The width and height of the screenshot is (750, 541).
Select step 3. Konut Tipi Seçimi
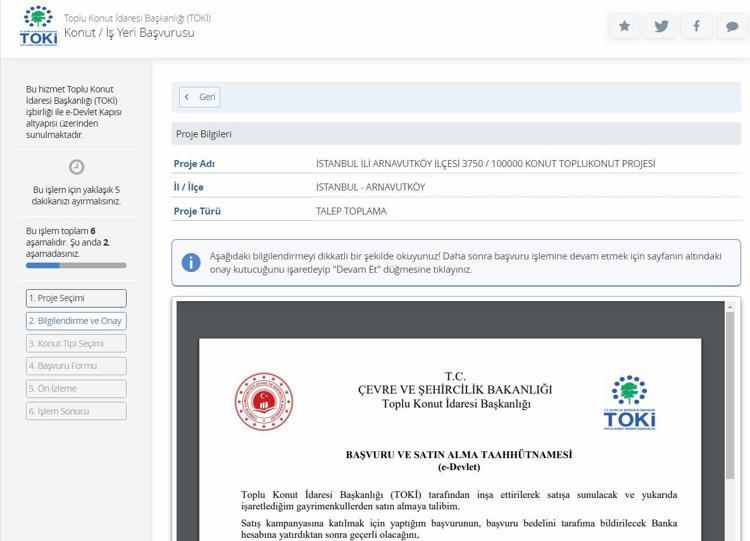[76, 343]
